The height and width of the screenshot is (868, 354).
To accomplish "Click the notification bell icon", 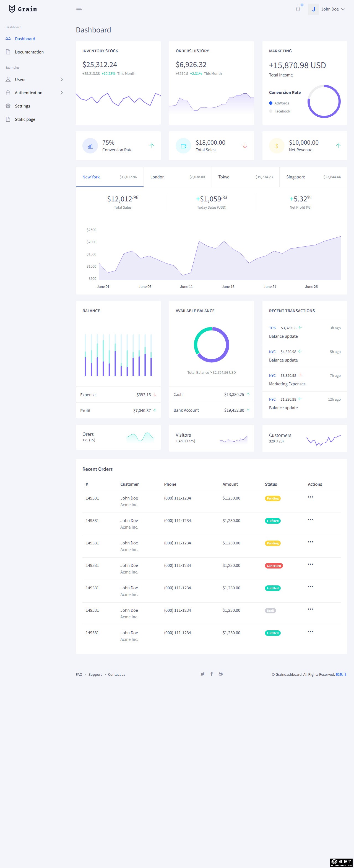I will [298, 9].
